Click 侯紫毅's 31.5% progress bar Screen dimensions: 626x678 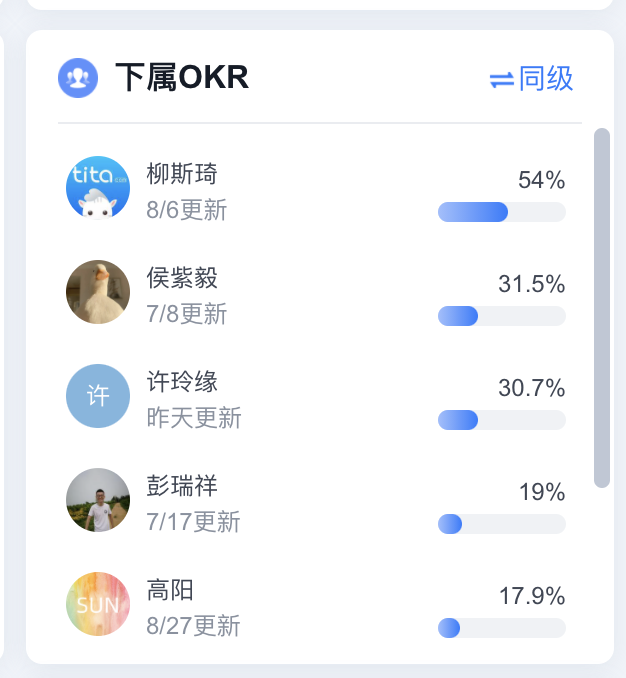[502, 316]
